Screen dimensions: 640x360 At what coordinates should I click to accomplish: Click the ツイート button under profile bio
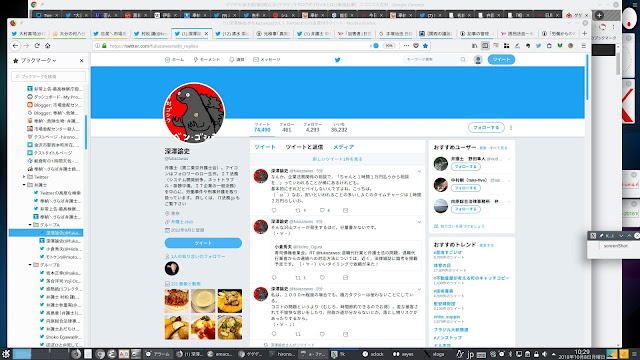[x=203, y=243]
